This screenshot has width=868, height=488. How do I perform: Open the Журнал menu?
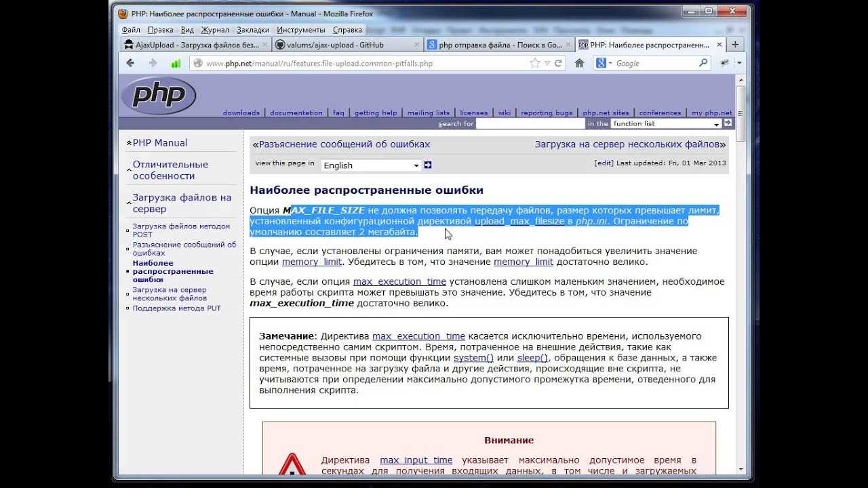point(215,30)
